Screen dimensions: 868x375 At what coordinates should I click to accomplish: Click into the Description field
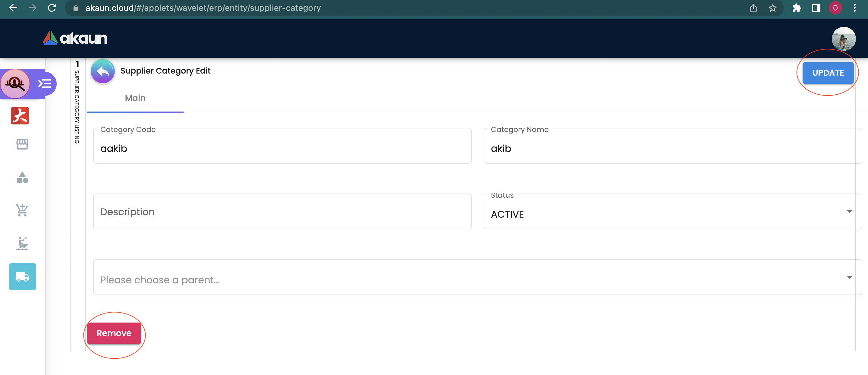(282, 212)
